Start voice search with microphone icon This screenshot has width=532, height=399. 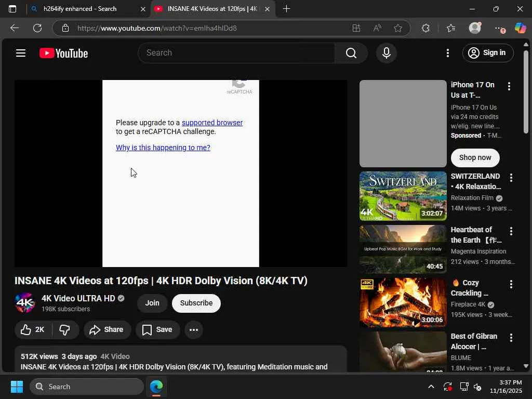[x=386, y=53]
